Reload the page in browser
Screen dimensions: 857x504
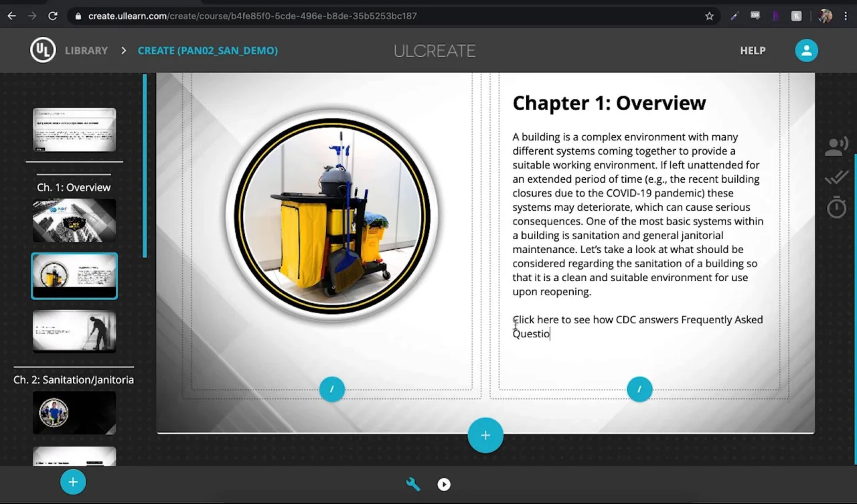(x=53, y=16)
